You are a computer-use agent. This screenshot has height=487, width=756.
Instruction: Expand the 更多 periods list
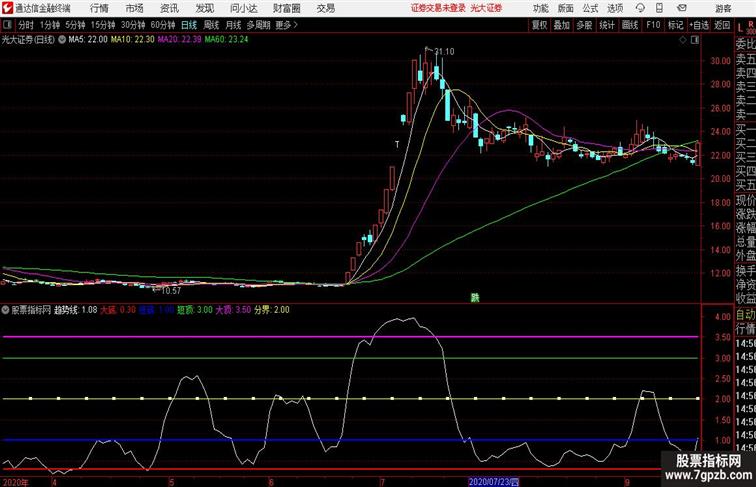pyautogui.click(x=286, y=25)
